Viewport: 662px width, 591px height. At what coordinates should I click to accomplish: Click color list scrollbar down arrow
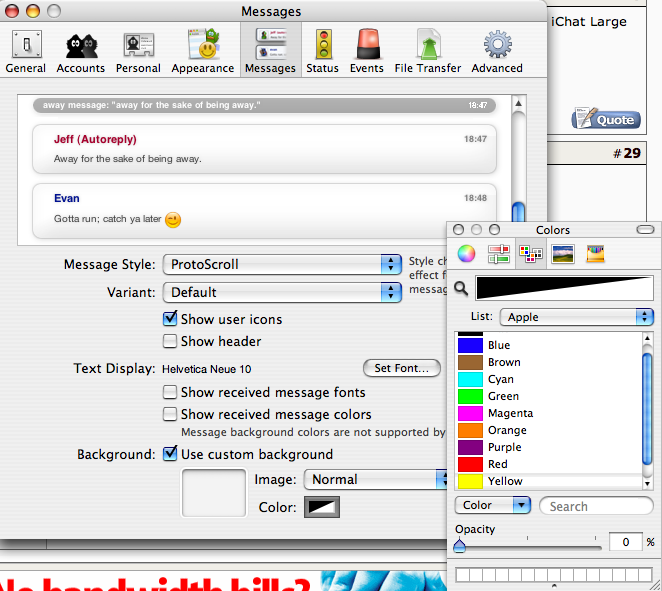coord(647,484)
